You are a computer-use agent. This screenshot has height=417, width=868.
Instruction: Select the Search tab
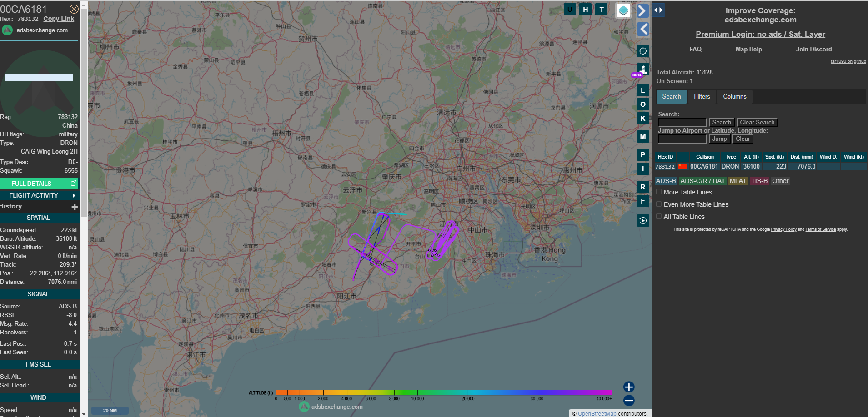[x=672, y=97]
